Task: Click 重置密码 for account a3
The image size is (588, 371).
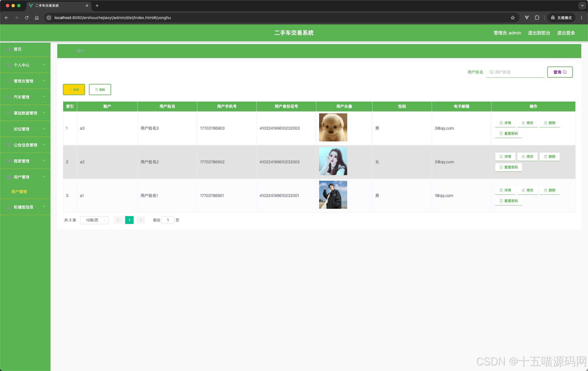Action: pyautogui.click(x=509, y=134)
